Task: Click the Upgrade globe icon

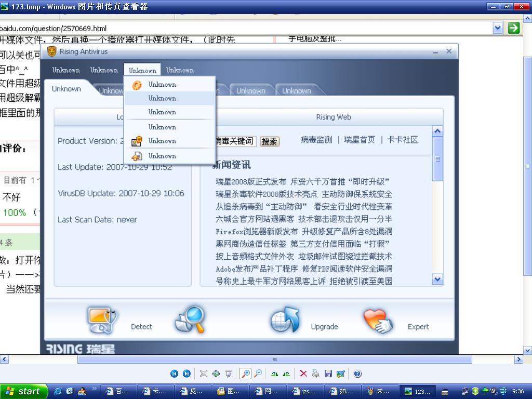Action: tap(285, 320)
